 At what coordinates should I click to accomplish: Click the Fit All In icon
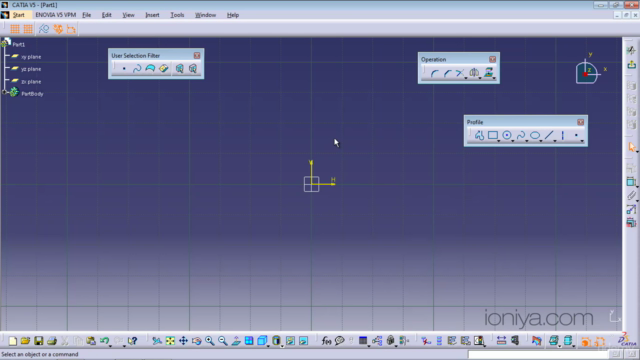(170, 341)
